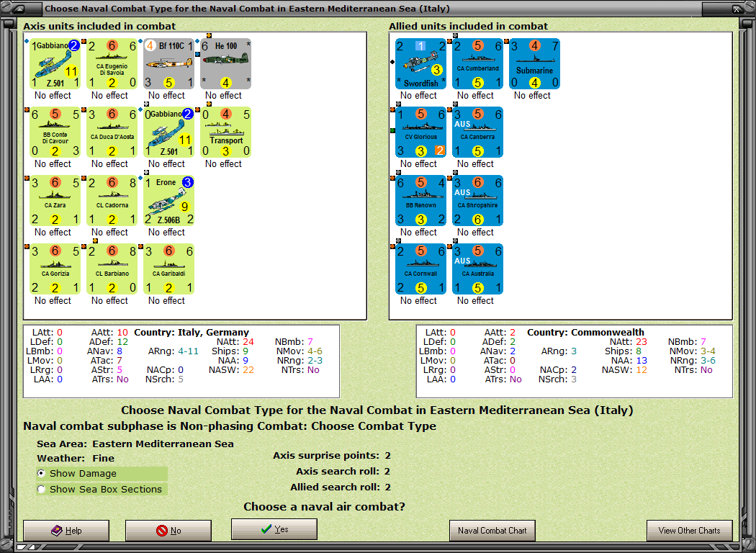Confirm naval air combat with Yes
The width and height of the screenshot is (756, 553).
click(274, 529)
